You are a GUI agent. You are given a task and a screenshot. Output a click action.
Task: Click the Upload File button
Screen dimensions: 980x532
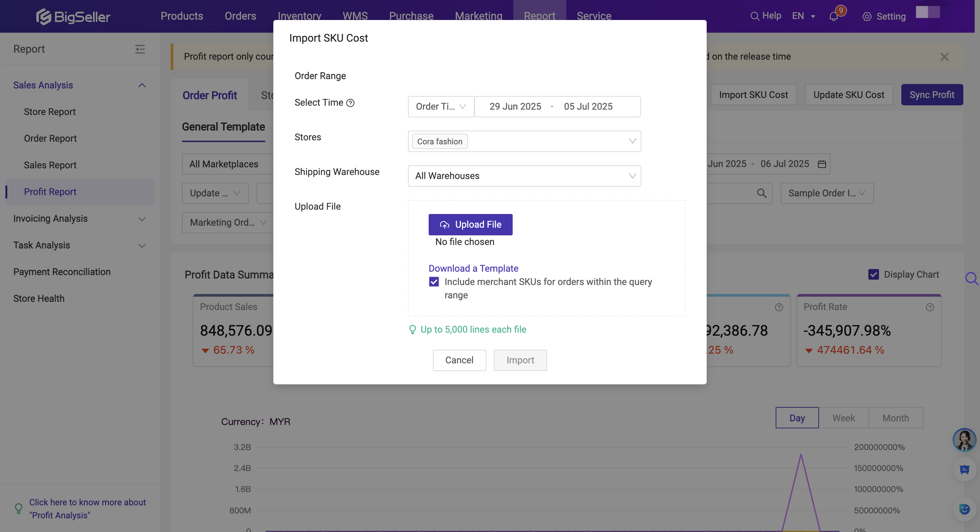[470, 225]
